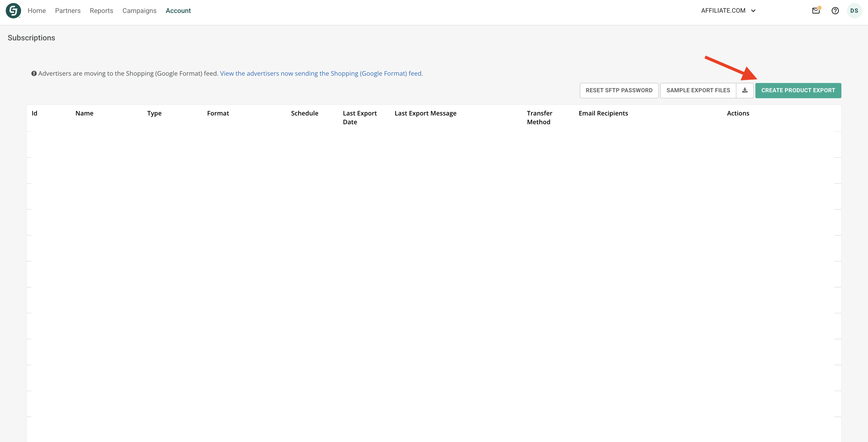Click Reset SFTP Password button

(x=619, y=90)
